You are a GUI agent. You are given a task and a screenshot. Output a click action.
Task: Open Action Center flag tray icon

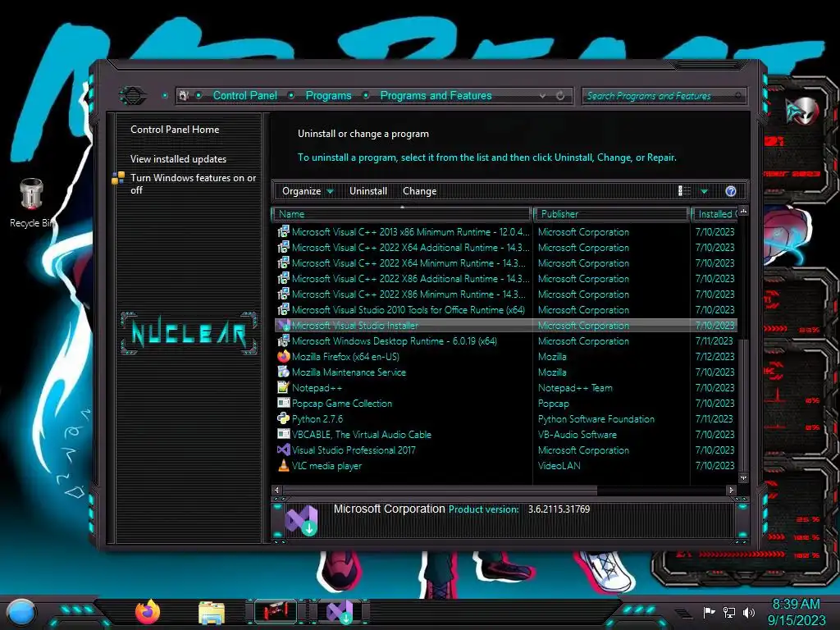click(x=710, y=612)
